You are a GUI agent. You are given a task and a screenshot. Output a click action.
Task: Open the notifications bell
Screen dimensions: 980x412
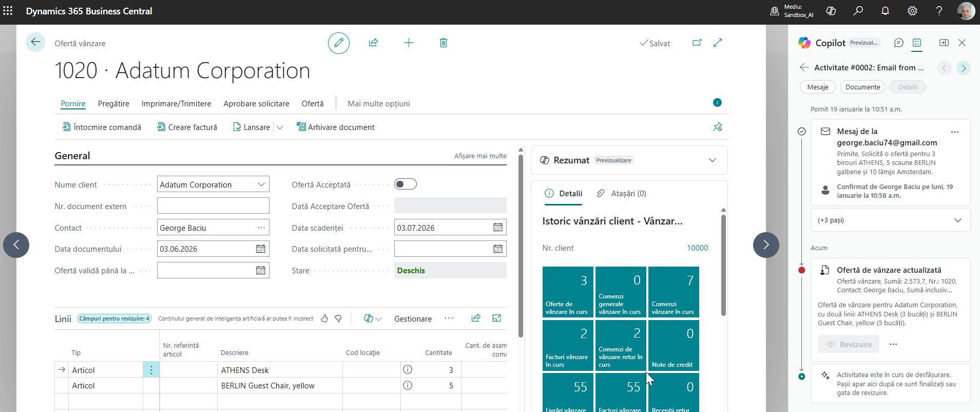[x=885, y=11]
